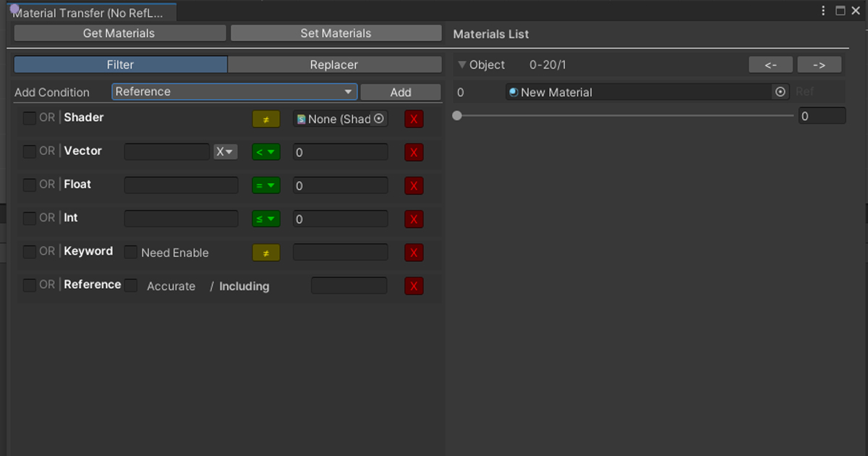Enable the OR checkbox on the Float condition

pos(29,185)
